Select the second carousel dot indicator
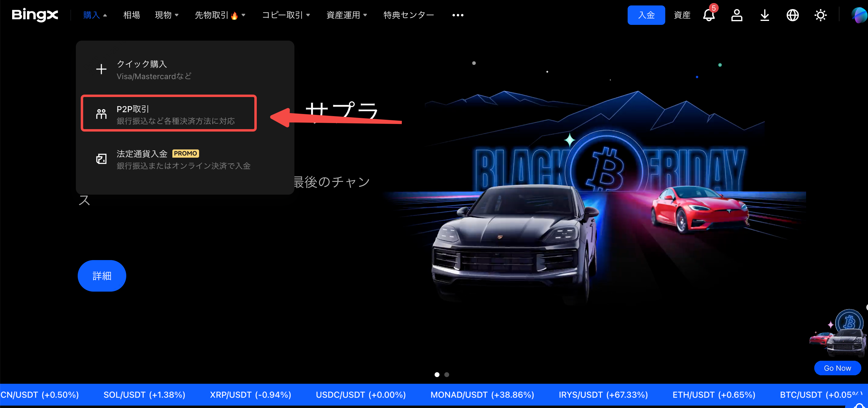Viewport: 868px width, 408px height. 447,374
